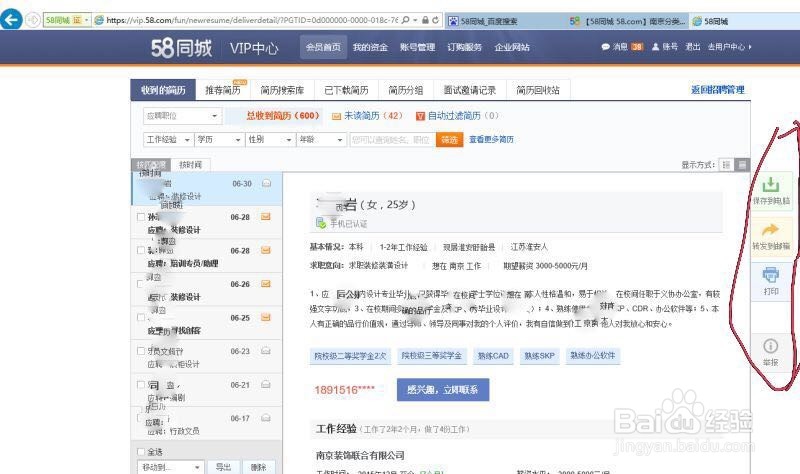Switch to the 已下载简历 tab
Viewport: 800px width, 474px height.
[346, 90]
